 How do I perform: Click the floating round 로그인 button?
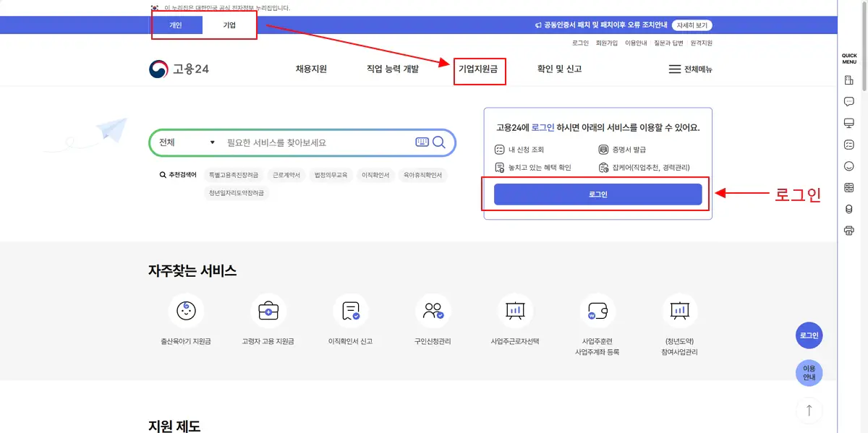[x=809, y=336]
